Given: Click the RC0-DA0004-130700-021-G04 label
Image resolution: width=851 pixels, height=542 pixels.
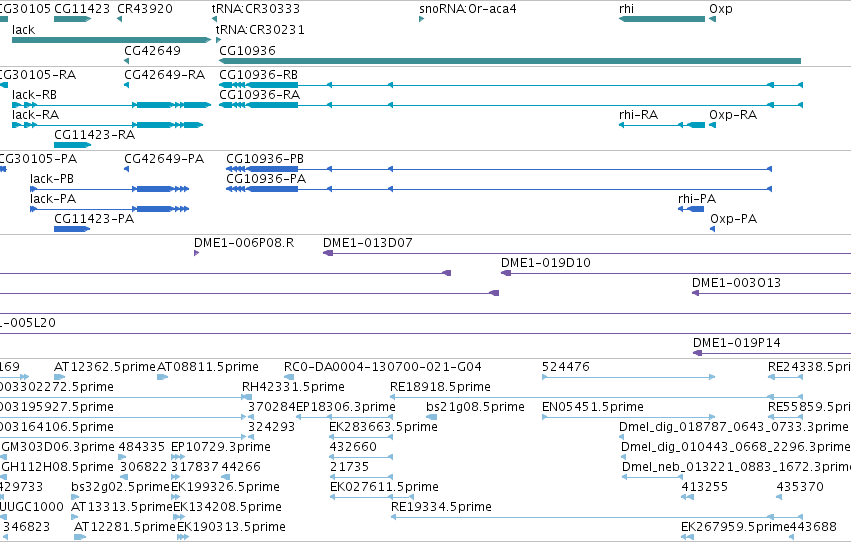Looking at the screenshot, I should tap(383, 367).
